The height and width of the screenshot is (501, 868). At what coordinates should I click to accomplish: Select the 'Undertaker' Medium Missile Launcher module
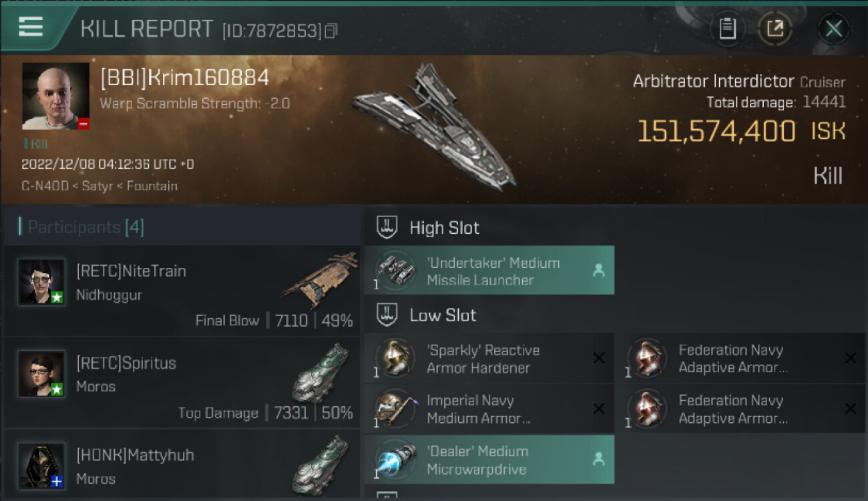[489, 271]
